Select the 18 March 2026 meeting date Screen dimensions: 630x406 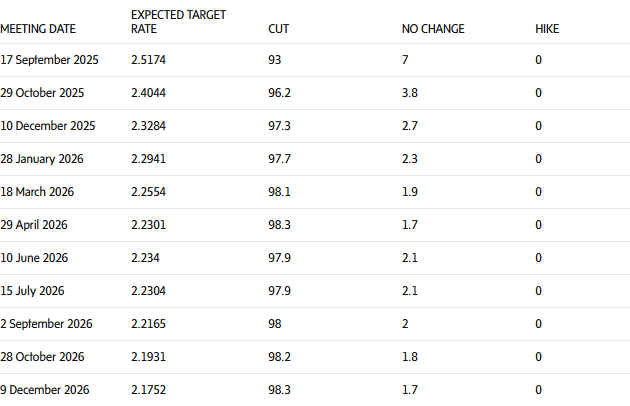click(37, 192)
